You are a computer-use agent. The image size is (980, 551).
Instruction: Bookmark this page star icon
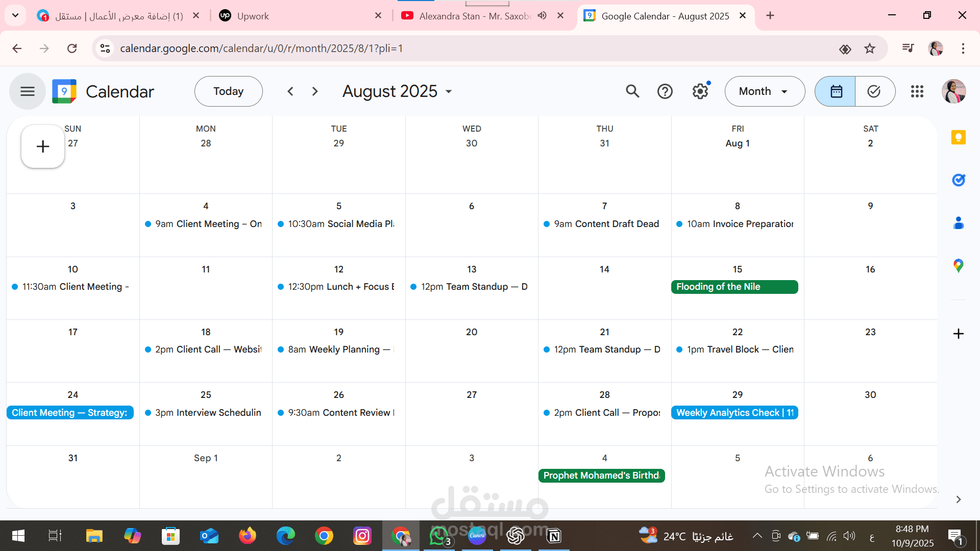[869, 48]
